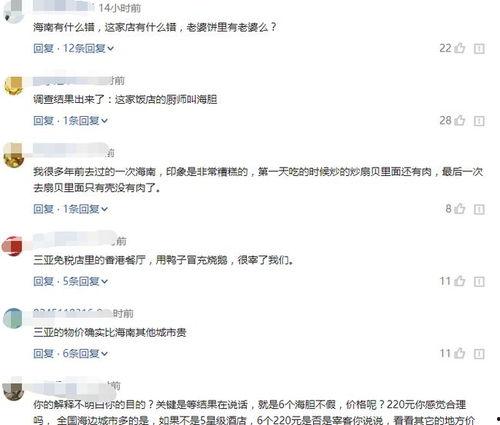Open the light-blue avatar user's profile
Screen dimensions: 500x425
[13, 318]
